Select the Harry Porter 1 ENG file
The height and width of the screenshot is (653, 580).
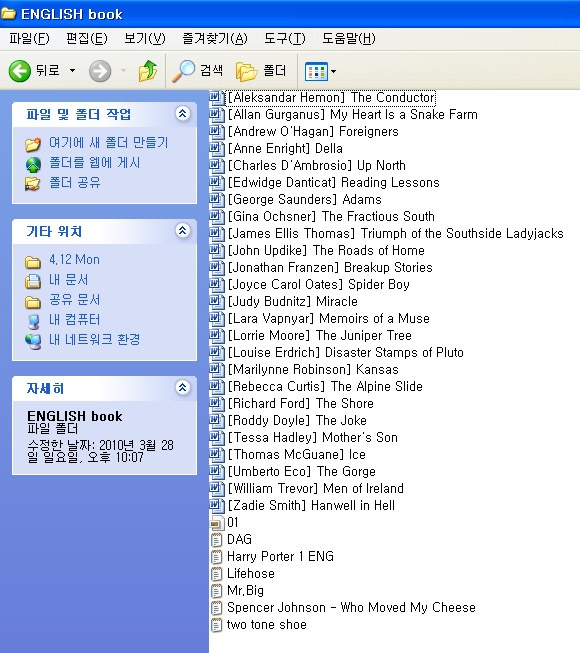click(x=280, y=557)
